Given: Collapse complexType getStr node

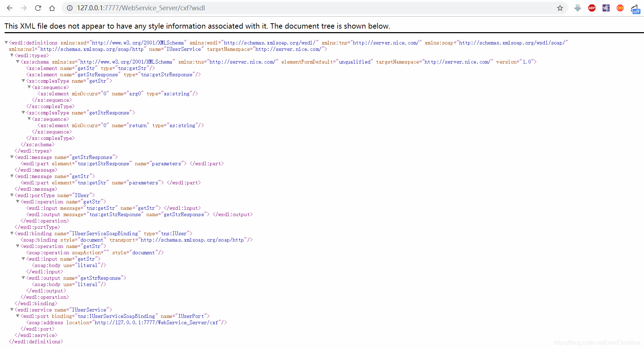Looking at the screenshot, I should coord(23,81).
